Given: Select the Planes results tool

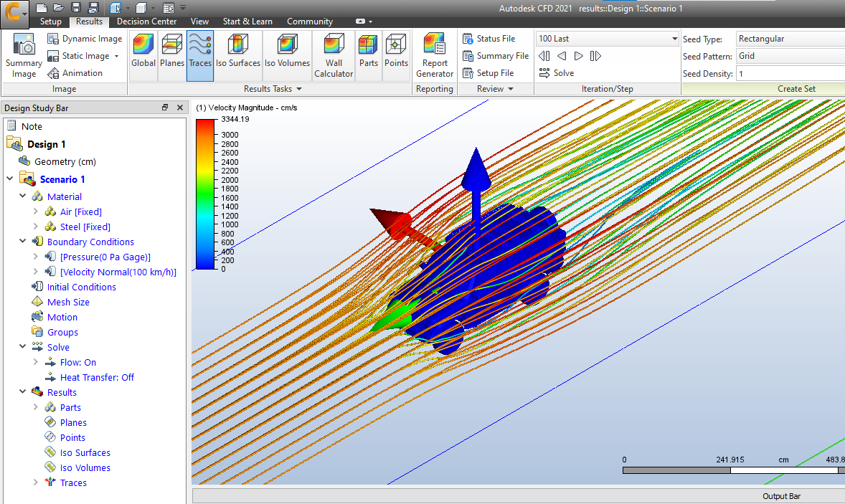Looking at the screenshot, I should 172,55.
